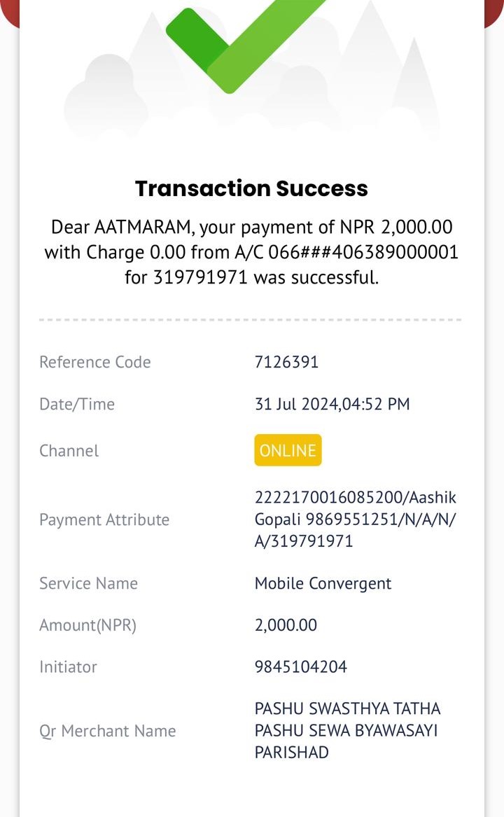The height and width of the screenshot is (817, 504).
Task: Tap the Channel label
Action: tap(69, 451)
